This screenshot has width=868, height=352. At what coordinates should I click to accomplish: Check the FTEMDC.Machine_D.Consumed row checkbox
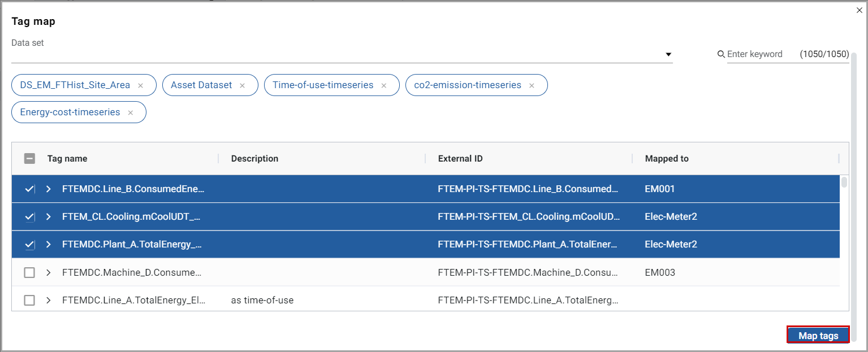tap(29, 273)
